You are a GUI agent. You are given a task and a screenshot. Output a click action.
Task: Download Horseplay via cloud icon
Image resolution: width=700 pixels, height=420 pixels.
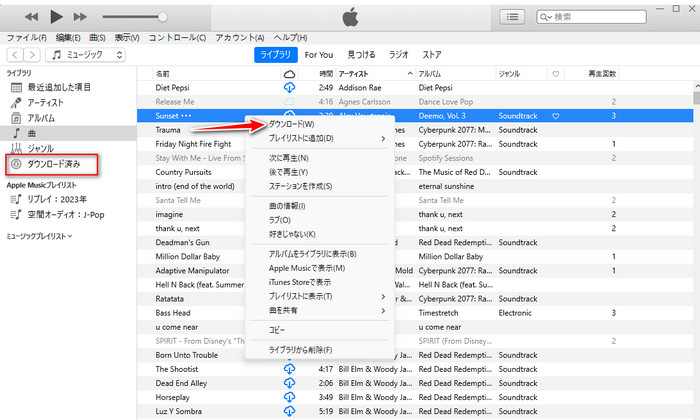[x=289, y=397]
